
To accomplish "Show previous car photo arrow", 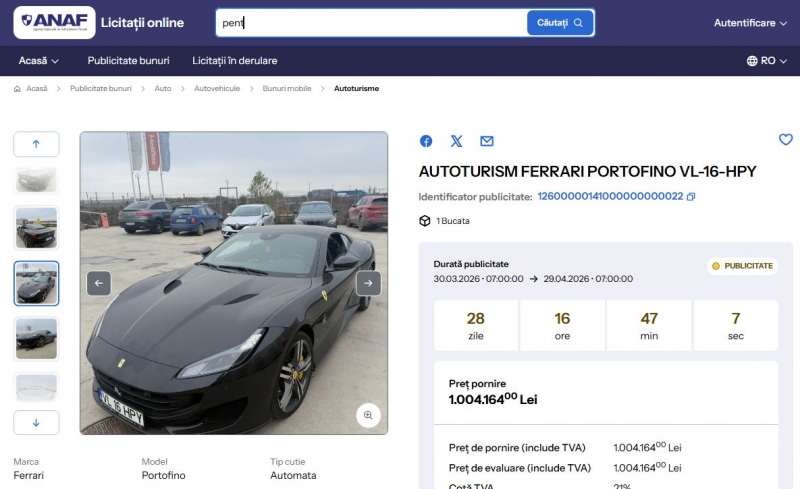I will pyautogui.click(x=99, y=283).
